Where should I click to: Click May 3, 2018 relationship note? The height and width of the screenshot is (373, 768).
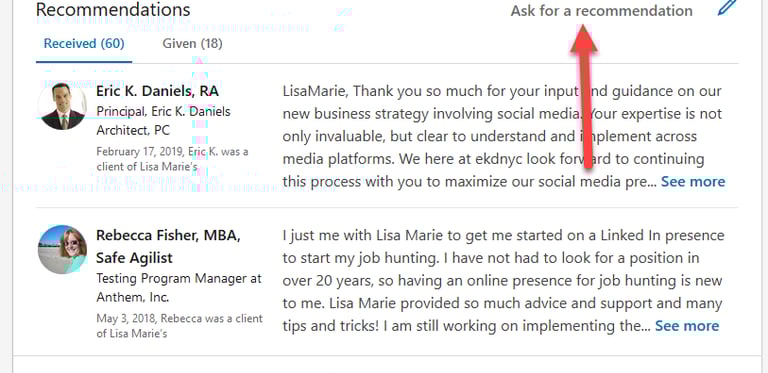point(179,326)
